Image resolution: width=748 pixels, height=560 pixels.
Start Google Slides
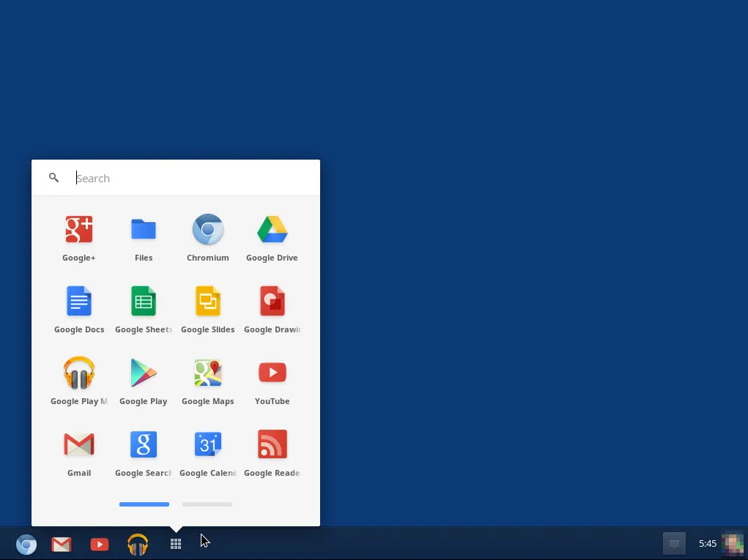(208, 300)
